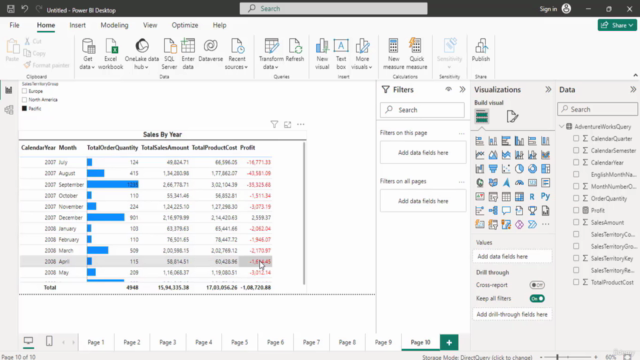Click the Filters pane search field
The width and height of the screenshot is (640, 360).
click(x=422, y=110)
